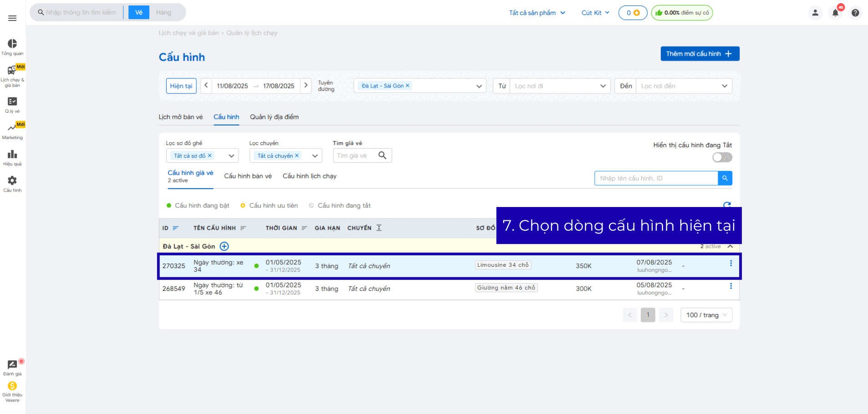This screenshot has width=868, height=414.
Task: Click the Hiện tại date button
Action: [181, 86]
